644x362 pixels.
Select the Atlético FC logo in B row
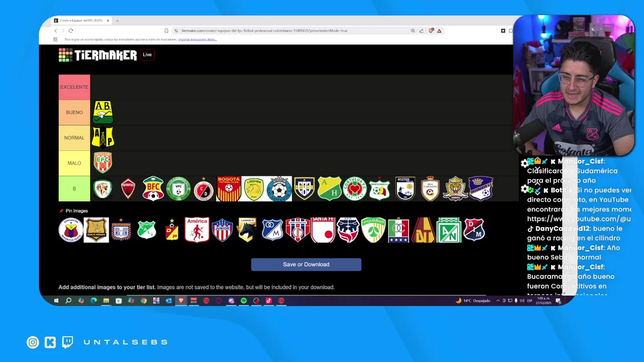click(x=405, y=189)
